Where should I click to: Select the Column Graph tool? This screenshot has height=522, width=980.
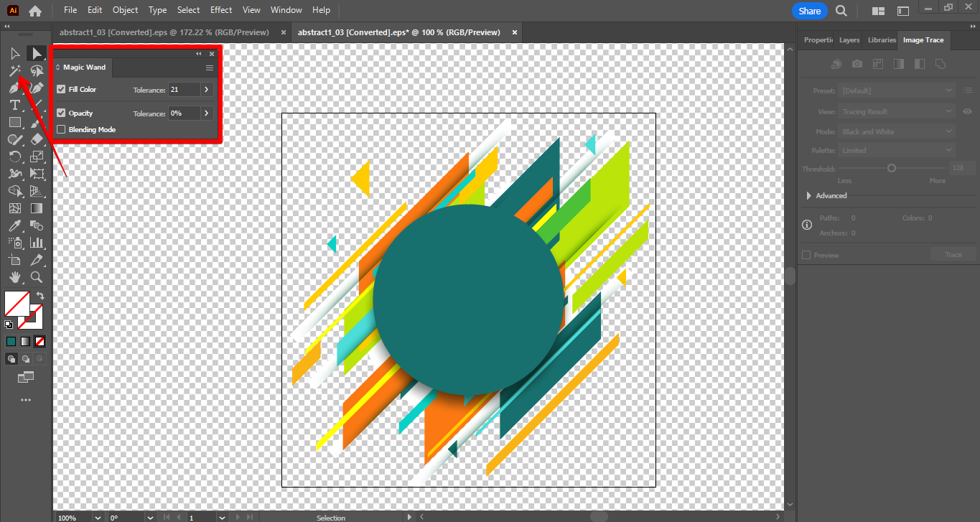[x=36, y=243]
